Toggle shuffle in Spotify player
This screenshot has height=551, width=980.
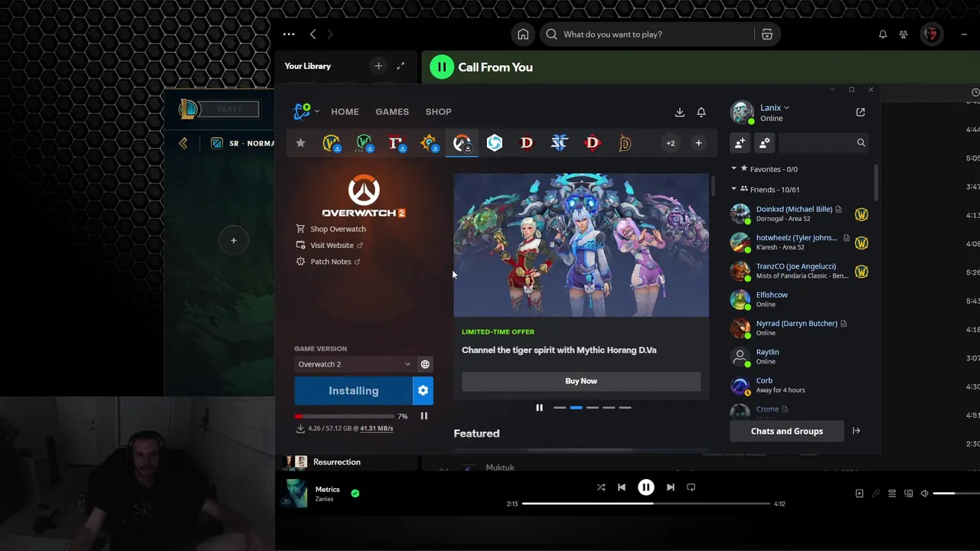pyautogui.click(x=601, y=487)
